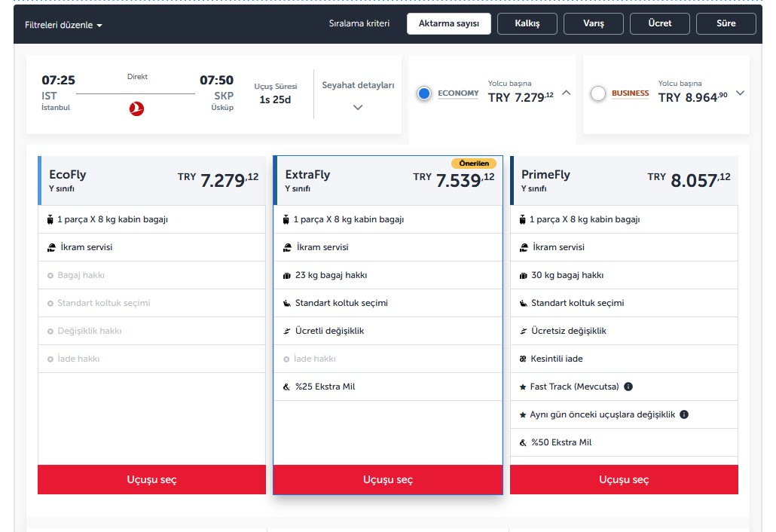Viewport: 776px width, 532px height.
Task: Click Business price TRY 8.964,90
Action: pyautogui.click(x=693, y=97)
